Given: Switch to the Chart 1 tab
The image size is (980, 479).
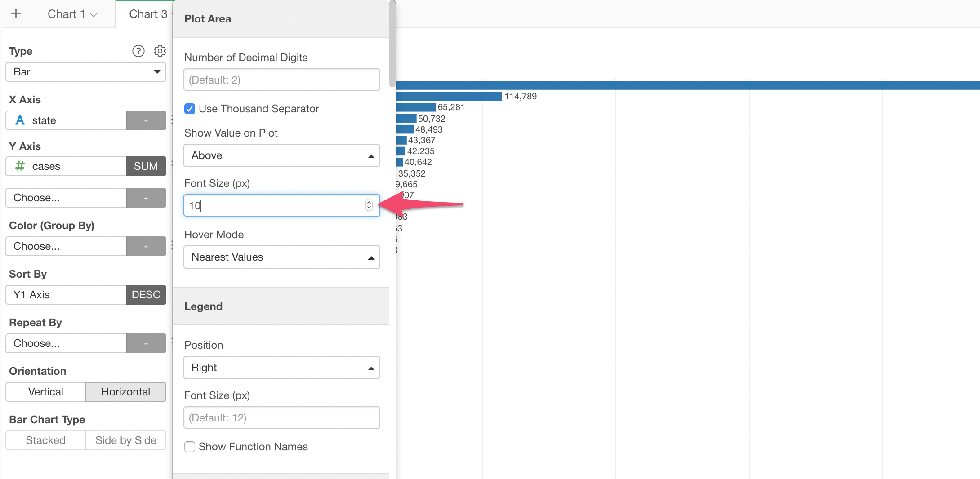Looking at the screenshot, I should pyautogui.click(x=66, y=14).
